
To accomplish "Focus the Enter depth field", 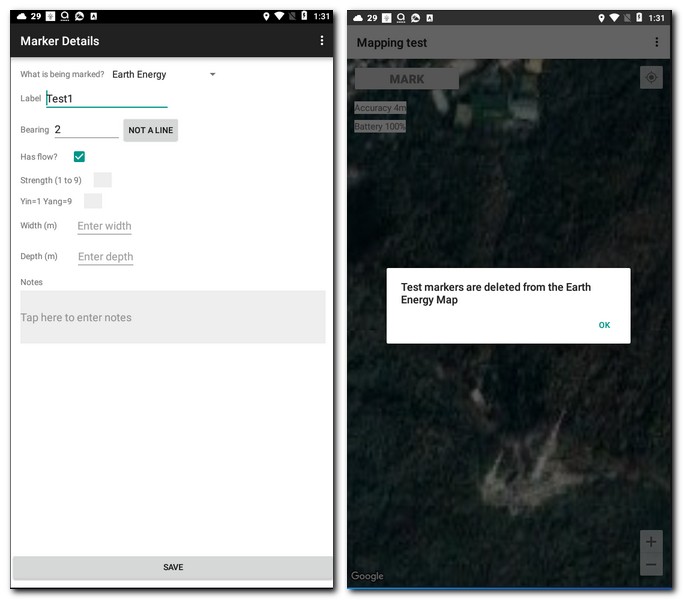I will (x=106, y=257).
